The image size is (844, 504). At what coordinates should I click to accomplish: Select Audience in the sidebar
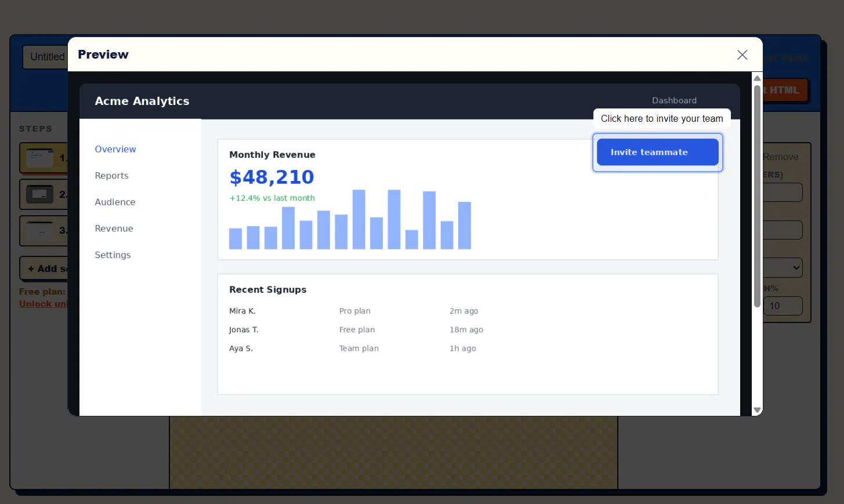(x=115, y=202)
